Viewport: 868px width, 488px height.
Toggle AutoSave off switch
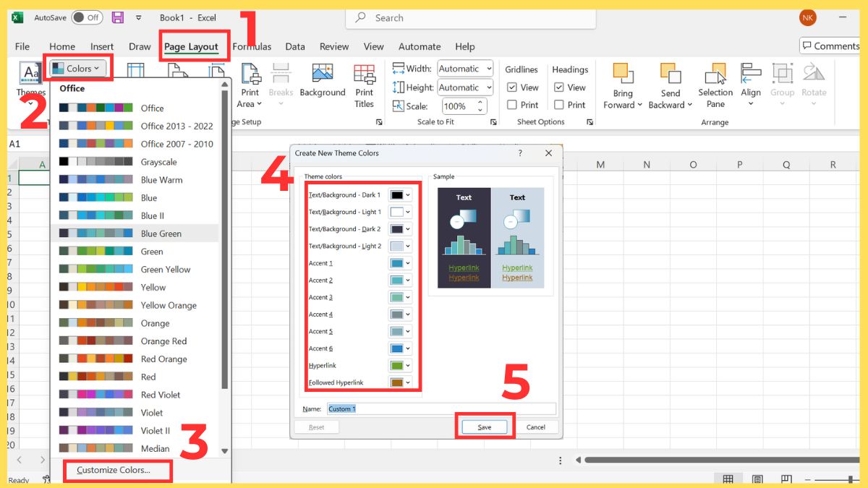[x=86, y=17]
